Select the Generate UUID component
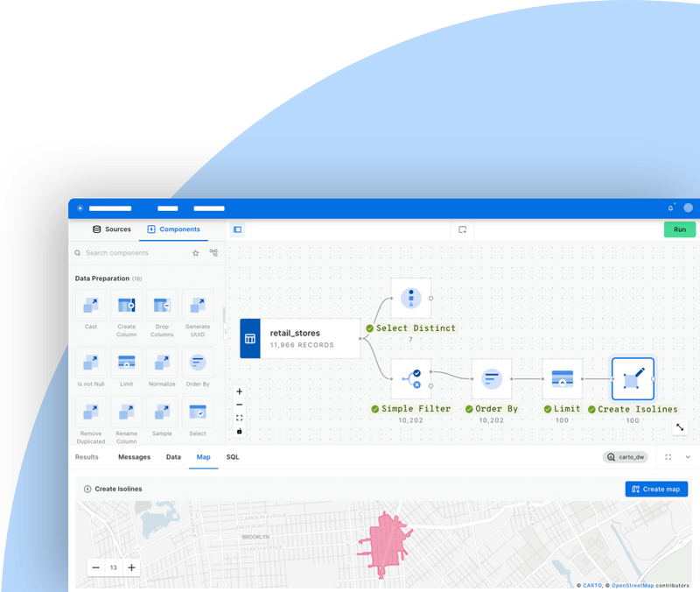The height and width of the screenshot is (592, 700). click(x=197, y=307)
